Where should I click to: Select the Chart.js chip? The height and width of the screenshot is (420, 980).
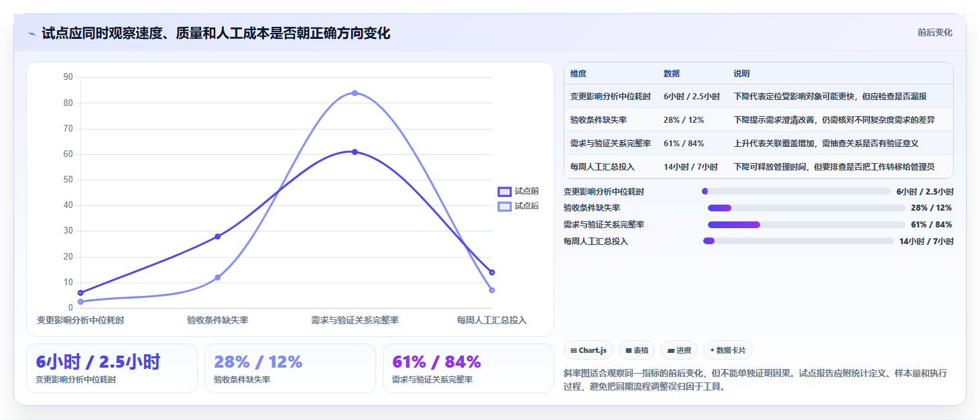(589, 350)
